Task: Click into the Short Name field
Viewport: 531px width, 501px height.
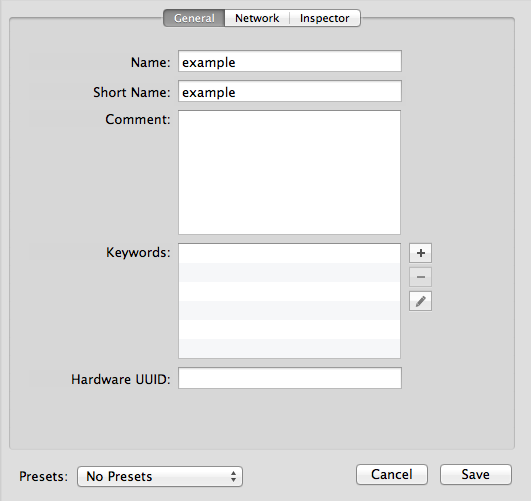Action: 290,91
